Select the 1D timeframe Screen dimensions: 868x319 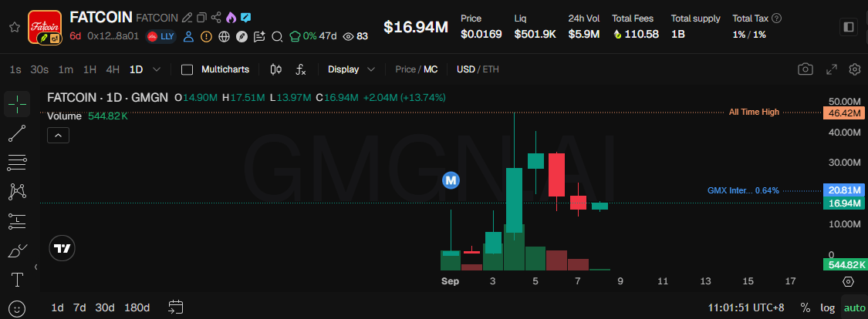click(136, 69)
